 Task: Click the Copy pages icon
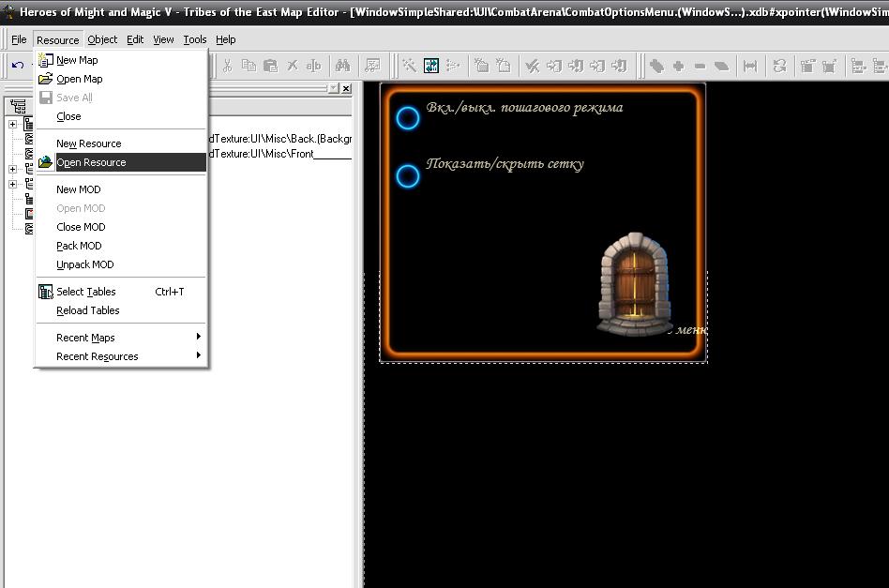[249, 66]
